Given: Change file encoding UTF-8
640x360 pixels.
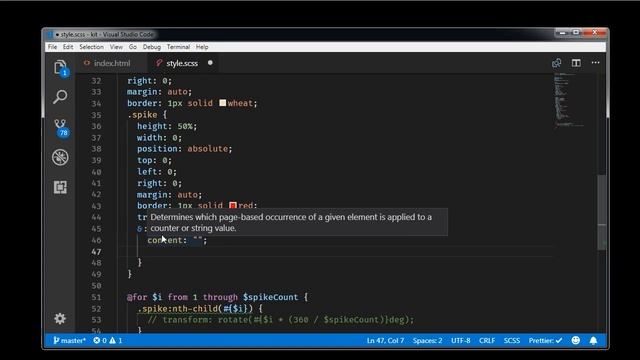Looking at the screenshot, I should 460,340.
